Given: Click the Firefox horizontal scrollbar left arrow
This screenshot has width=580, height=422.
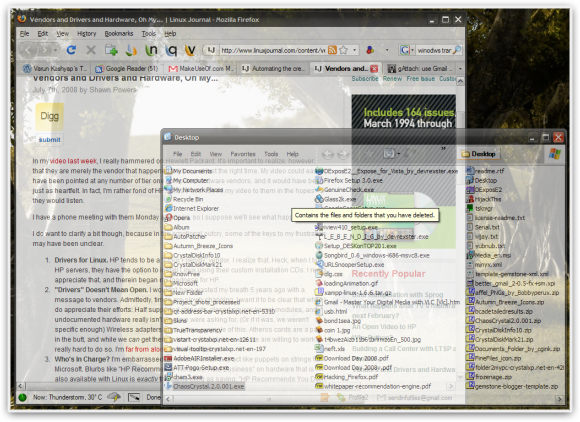Looking at the screenshot, I should pos(21,386).
